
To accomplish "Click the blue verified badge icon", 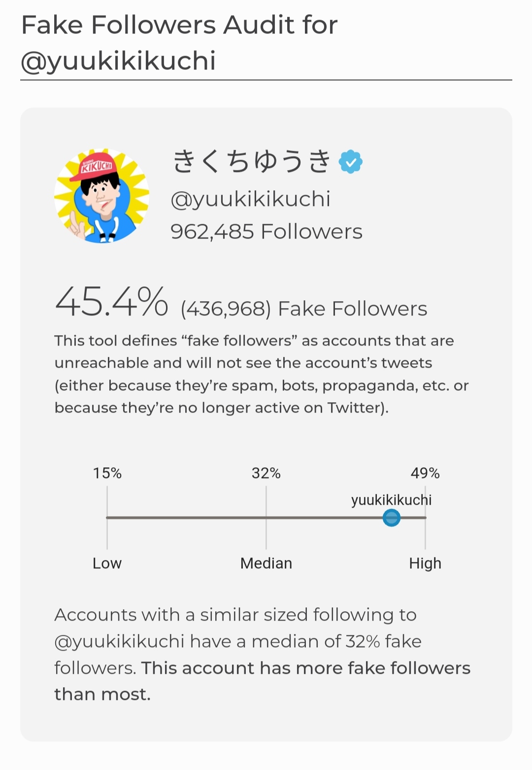I will click(x=351, y=162).
